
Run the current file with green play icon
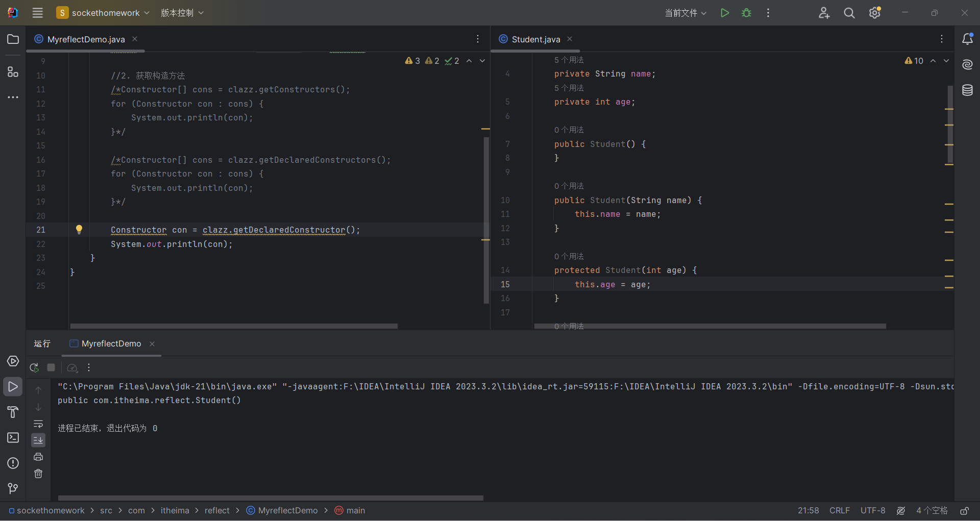724,13
